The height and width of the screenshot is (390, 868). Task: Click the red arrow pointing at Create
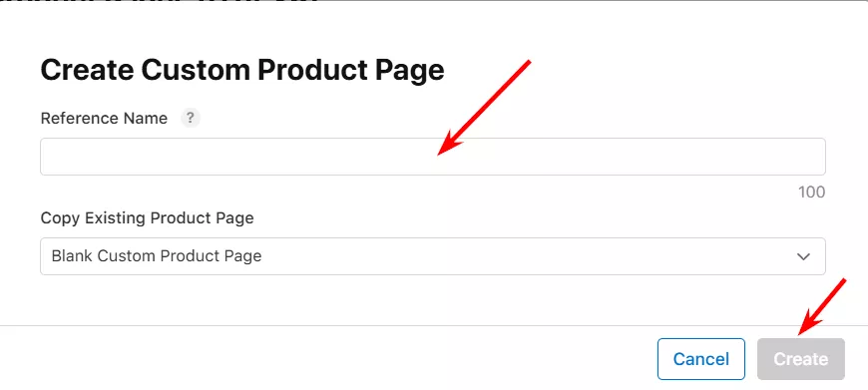[822, 307]
